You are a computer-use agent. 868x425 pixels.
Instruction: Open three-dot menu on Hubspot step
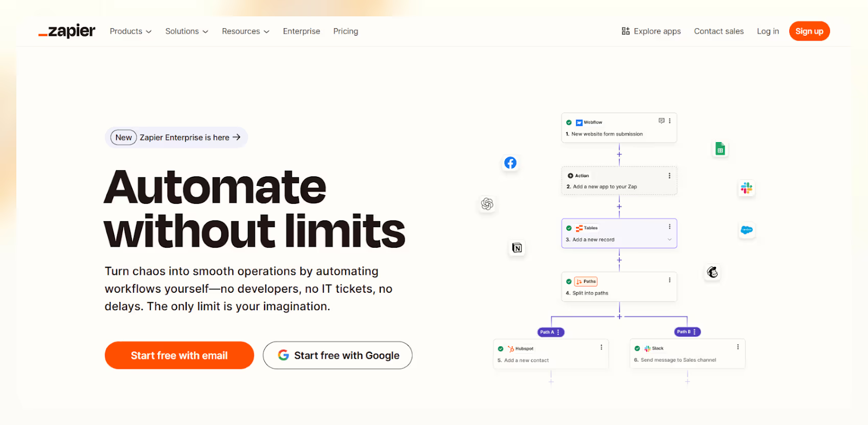click(601, 347)
